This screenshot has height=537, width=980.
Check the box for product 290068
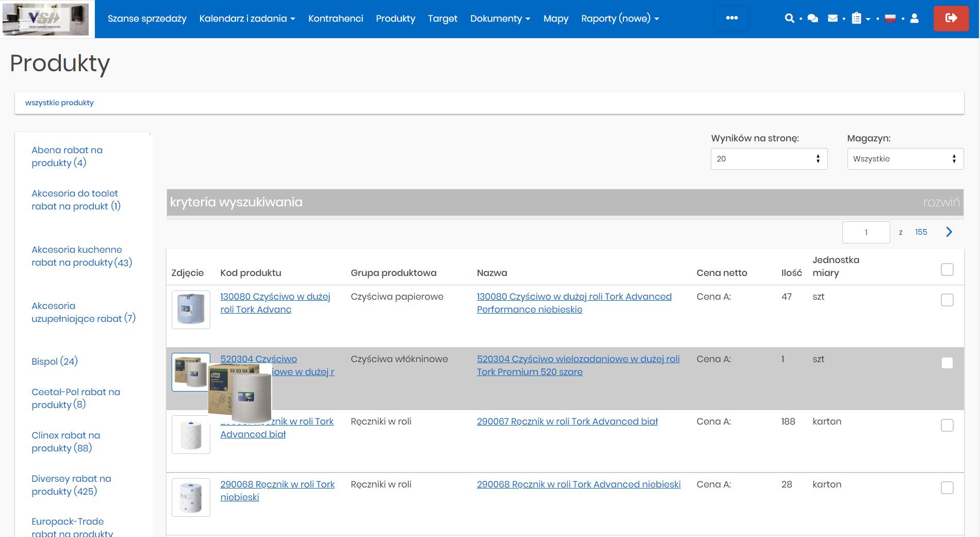(x=946, y=487)
